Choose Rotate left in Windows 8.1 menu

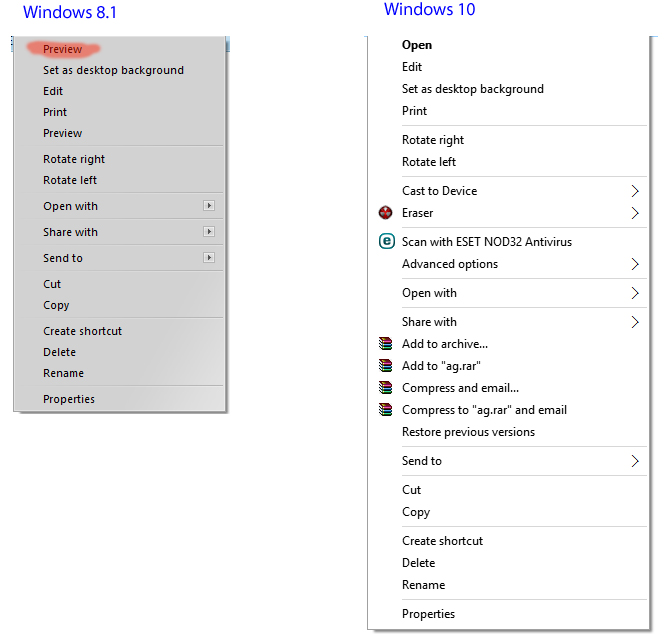pos(70,180)
